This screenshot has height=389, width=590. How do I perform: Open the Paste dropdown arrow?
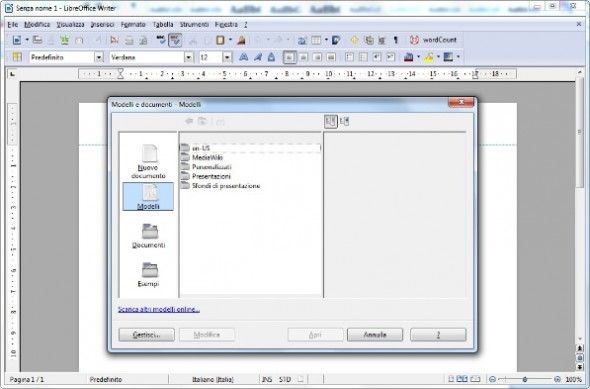(230, 40)
